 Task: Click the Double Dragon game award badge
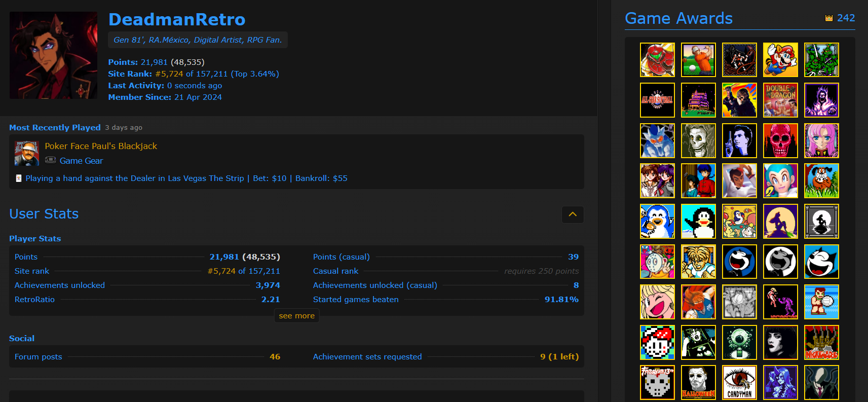(x=780, y=100)
